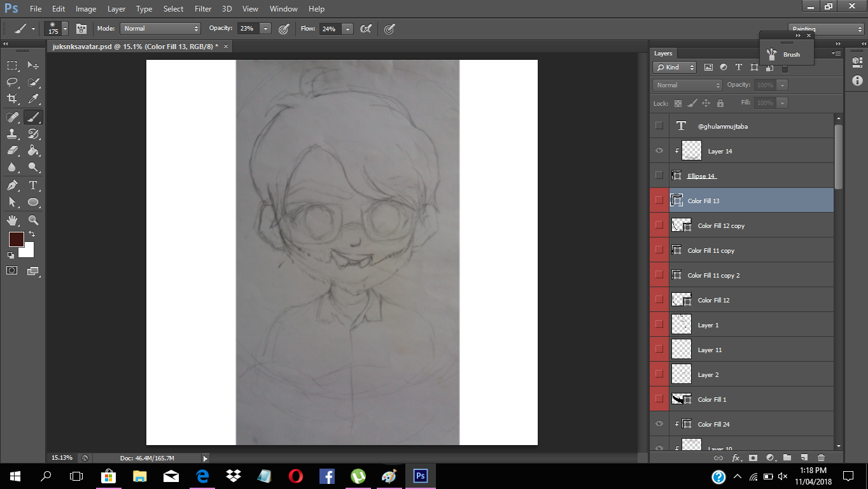Open the Image menu
The height and width of the screenshot is (489, 868).
click(86, 9)
